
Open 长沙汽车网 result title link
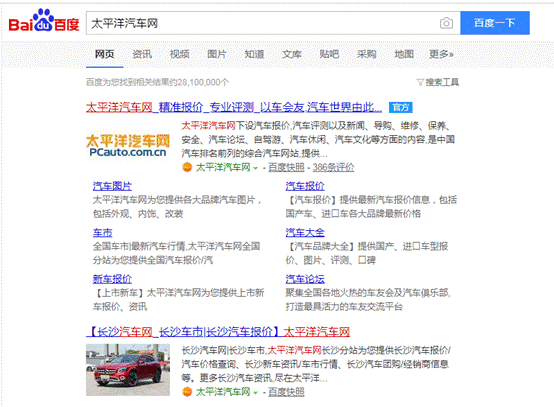(218, 332)
